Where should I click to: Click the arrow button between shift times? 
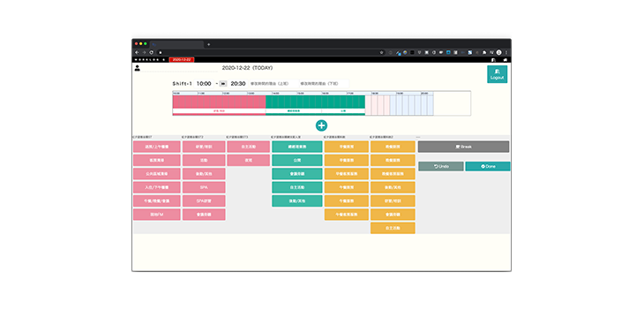pos(223,84)
